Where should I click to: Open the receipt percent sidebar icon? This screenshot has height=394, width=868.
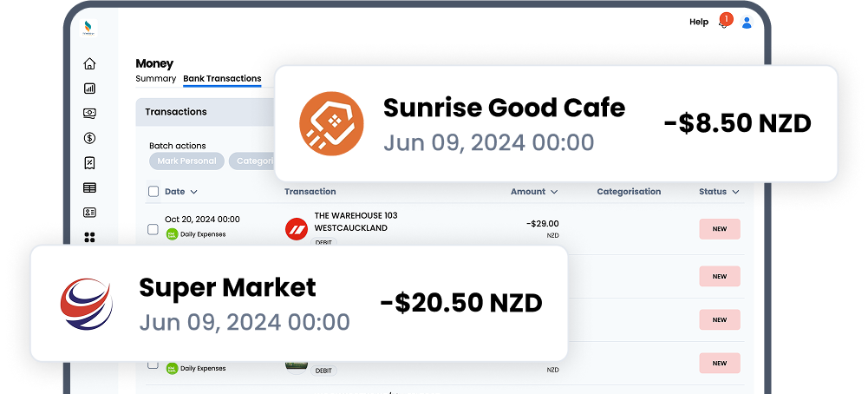pos(89,163)
